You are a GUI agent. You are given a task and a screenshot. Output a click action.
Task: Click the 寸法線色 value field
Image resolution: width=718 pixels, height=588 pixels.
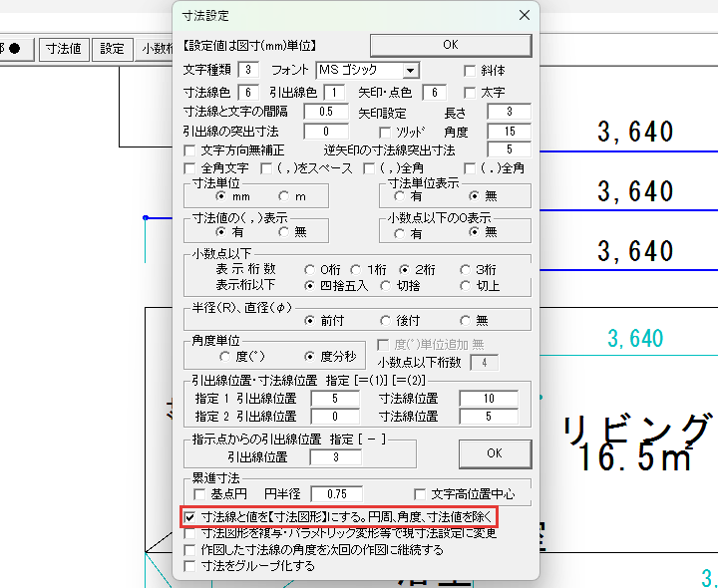tap(248, 93)
